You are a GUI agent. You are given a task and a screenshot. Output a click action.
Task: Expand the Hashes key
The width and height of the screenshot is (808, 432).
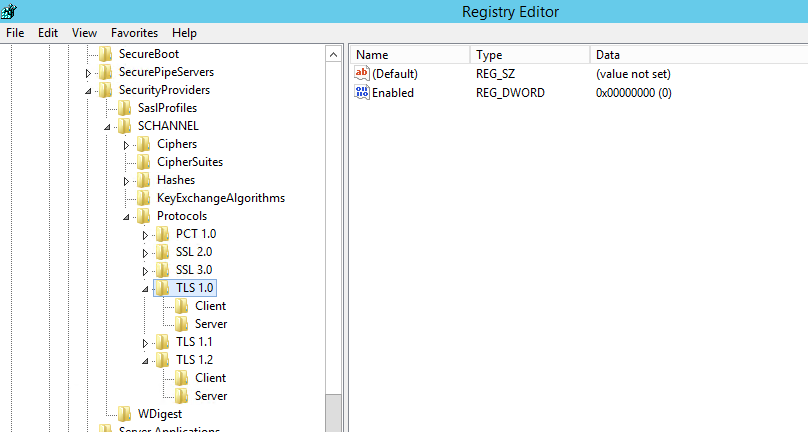(x=126, y=182)
